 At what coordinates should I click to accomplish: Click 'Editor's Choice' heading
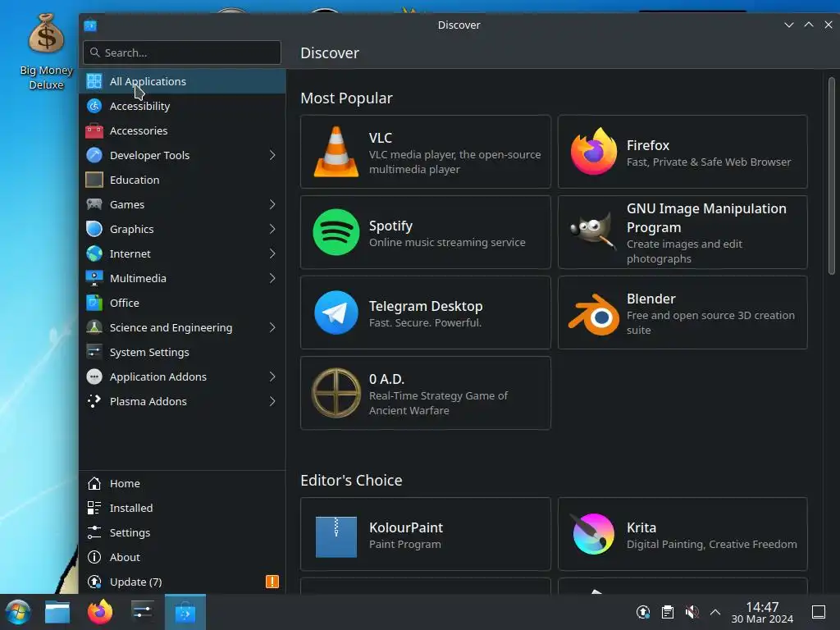[351, 481]
